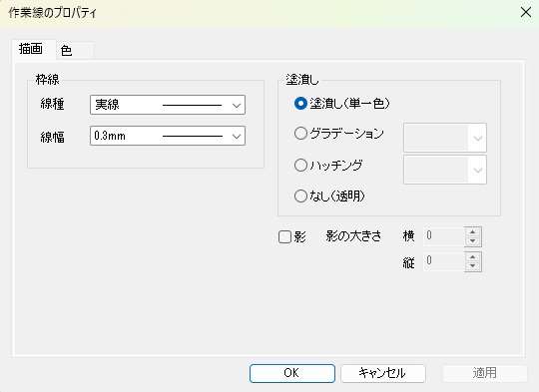This screenshot has width=539, height=392.
Task: Click the 横 shadow size field
Action: [x=444, y=236]
